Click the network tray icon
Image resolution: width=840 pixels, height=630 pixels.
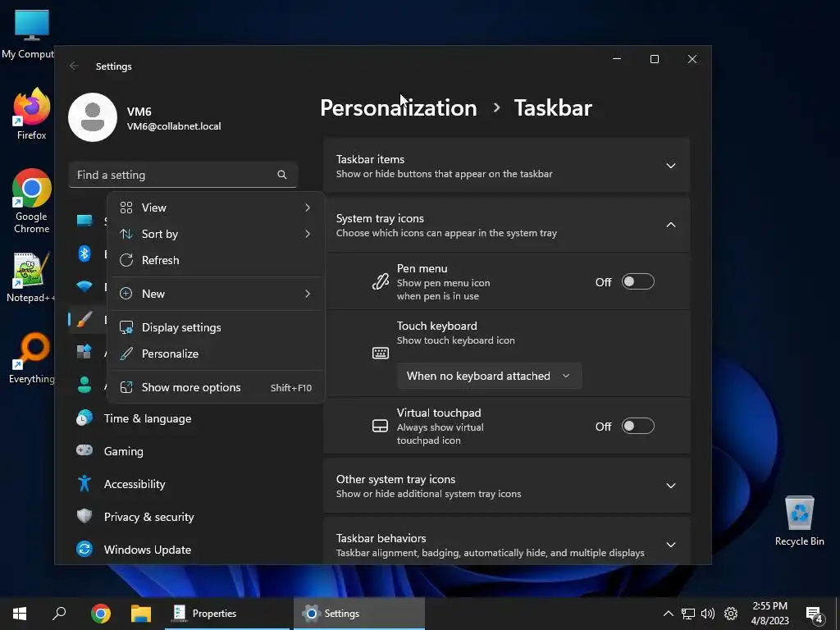pos(688,614)
